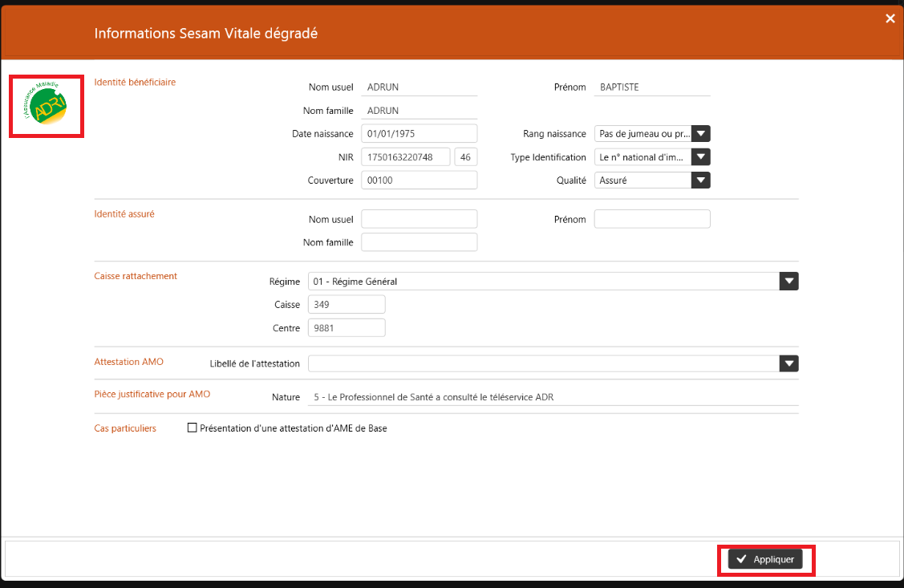904x588 pixels.
Task: Click the NIR key field containing 46
Action: pos(465,157)
